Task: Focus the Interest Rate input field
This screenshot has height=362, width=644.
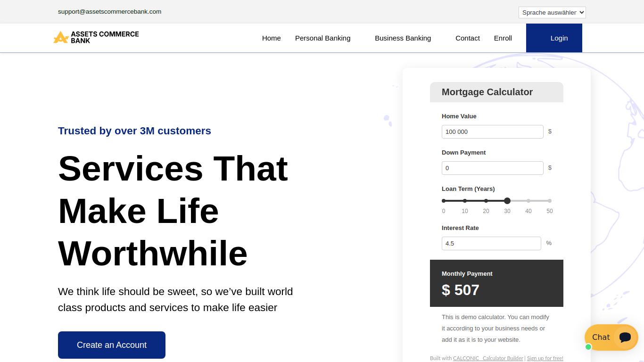Action: point(491,243)
